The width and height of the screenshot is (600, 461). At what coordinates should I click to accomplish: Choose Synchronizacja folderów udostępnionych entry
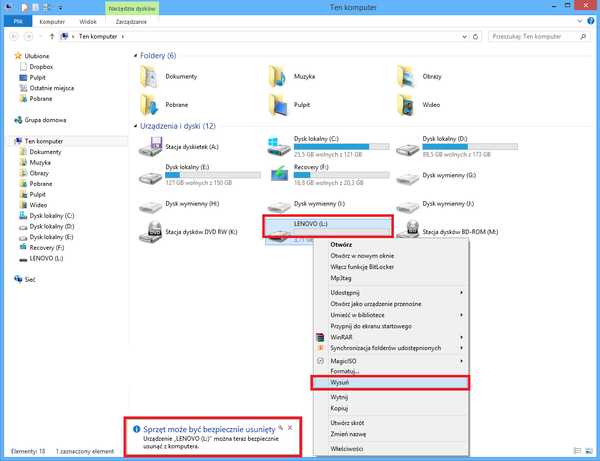[390, 348]
